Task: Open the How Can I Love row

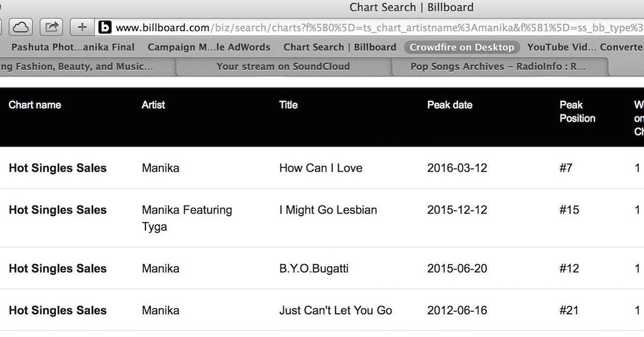Action: tap(322, 167)
